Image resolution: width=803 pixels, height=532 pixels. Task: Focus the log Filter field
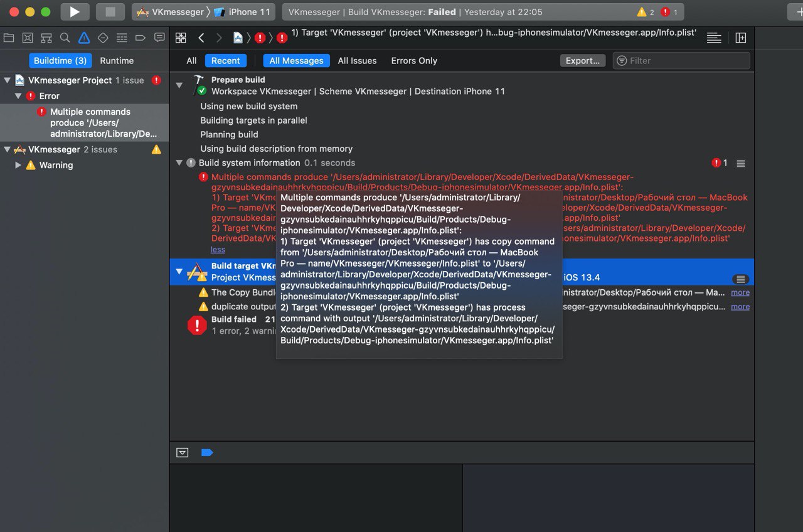click(681, 61)
